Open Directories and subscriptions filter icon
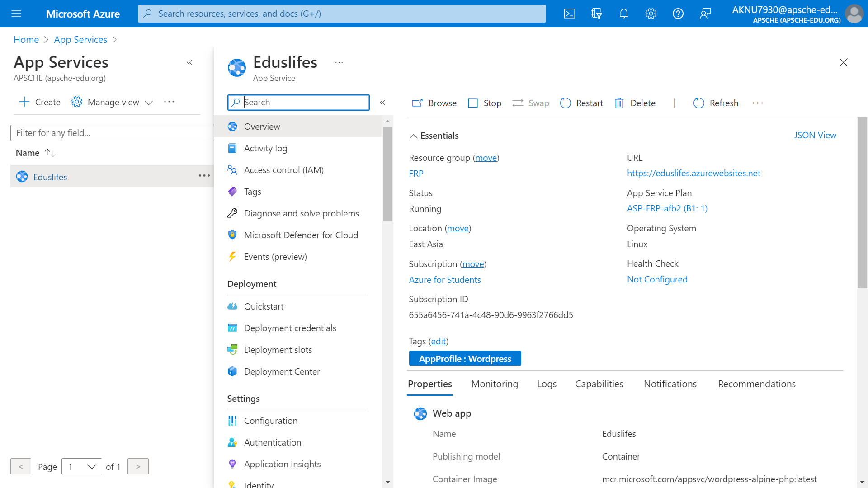868x488 pixels. pyautogui.click(x=597, y=14)
